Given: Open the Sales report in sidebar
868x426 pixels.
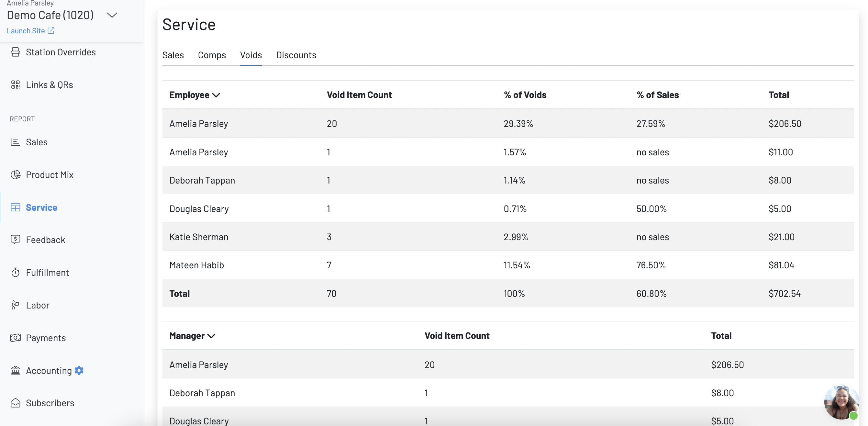Looking at the screenshot, I should pos(36,142).
